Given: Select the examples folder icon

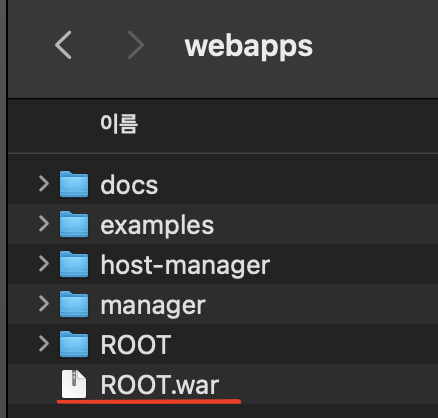Looking at the screenshot, I should point(74,224).
